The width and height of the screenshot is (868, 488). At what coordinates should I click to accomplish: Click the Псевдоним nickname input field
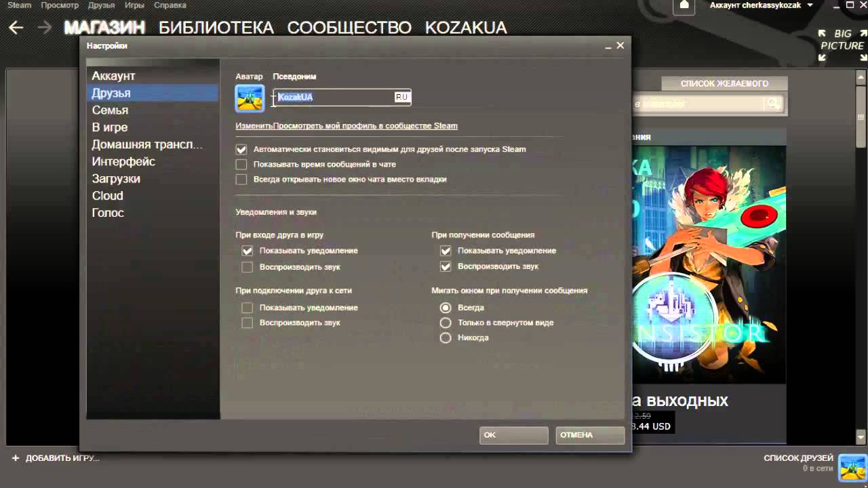342,98
